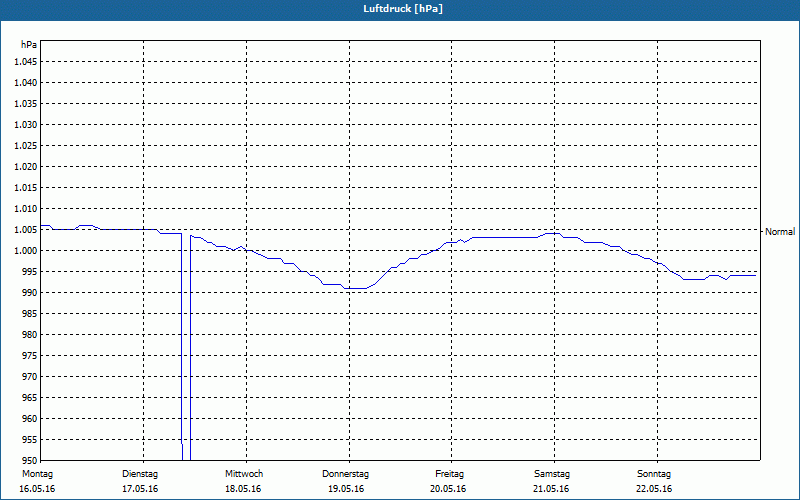Select the Mittwoch day label
This screenshot has width=800, height=500.
coord(244,474)
